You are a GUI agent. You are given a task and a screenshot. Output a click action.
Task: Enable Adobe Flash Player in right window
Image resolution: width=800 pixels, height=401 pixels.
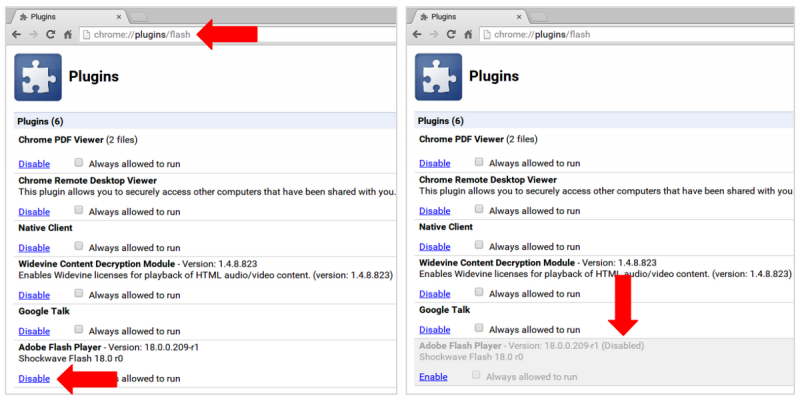pyautogui.click(x=433, y=377)
